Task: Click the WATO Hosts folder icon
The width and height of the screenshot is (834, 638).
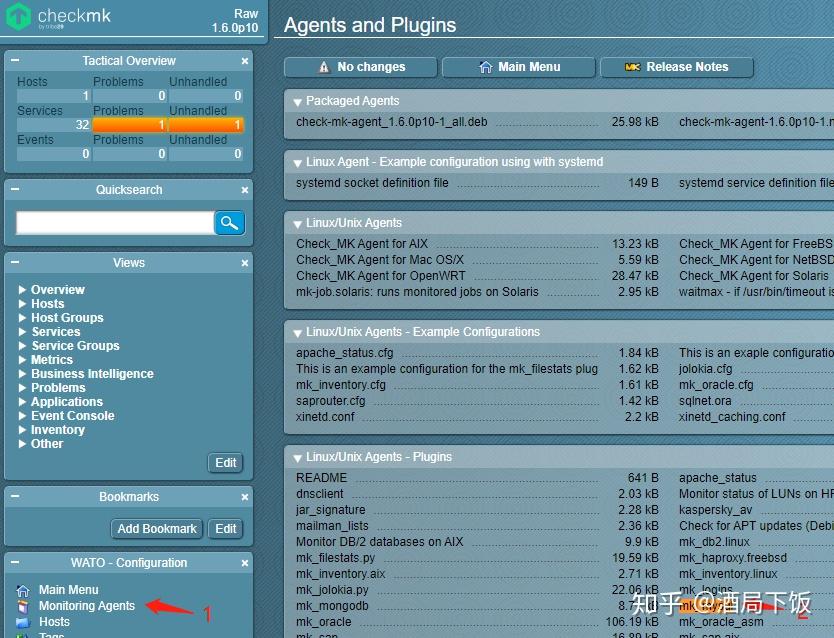Action: coord(23,622)
